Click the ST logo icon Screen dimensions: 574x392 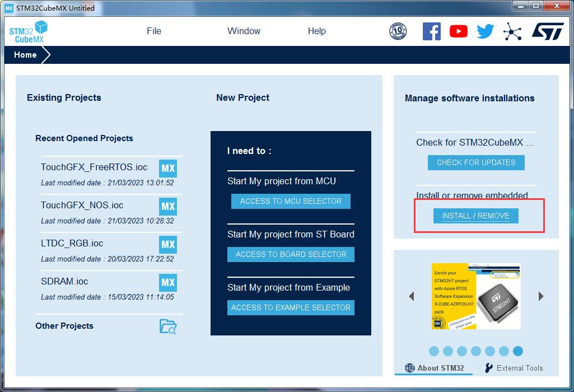click(548, 31)
